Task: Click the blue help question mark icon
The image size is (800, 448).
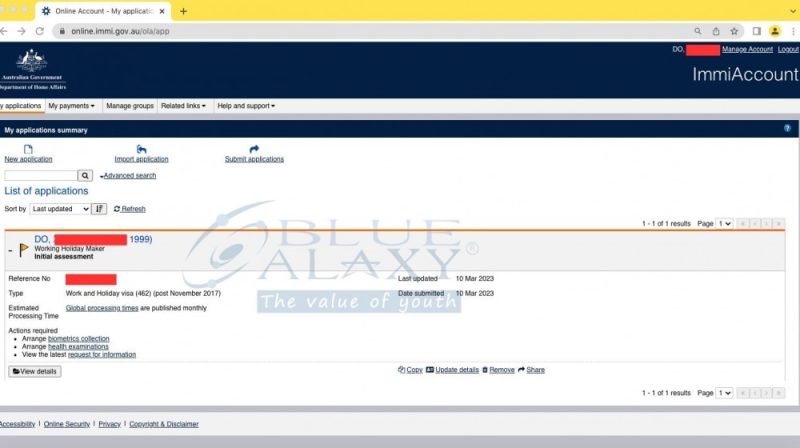Action: pyautogui.click(x=787, y=129)
